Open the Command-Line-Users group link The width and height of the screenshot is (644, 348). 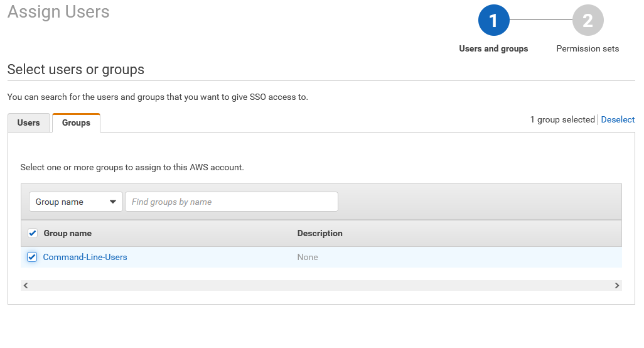[x=85, y=257]
